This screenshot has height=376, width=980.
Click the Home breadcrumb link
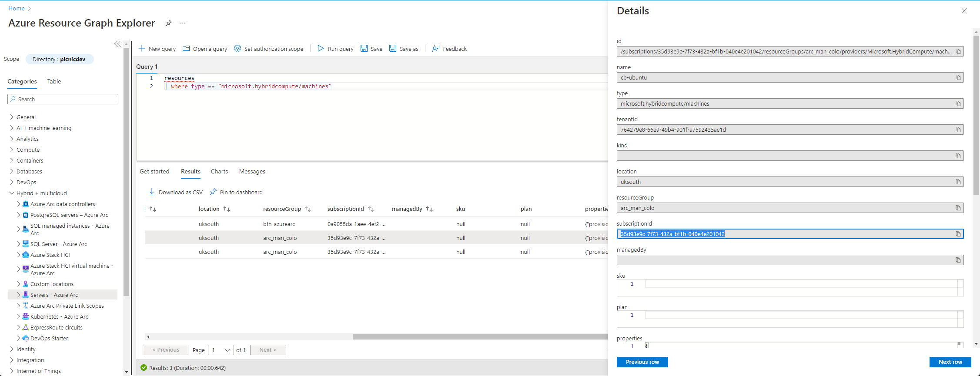pyautogui.click(x=17, y=8)
